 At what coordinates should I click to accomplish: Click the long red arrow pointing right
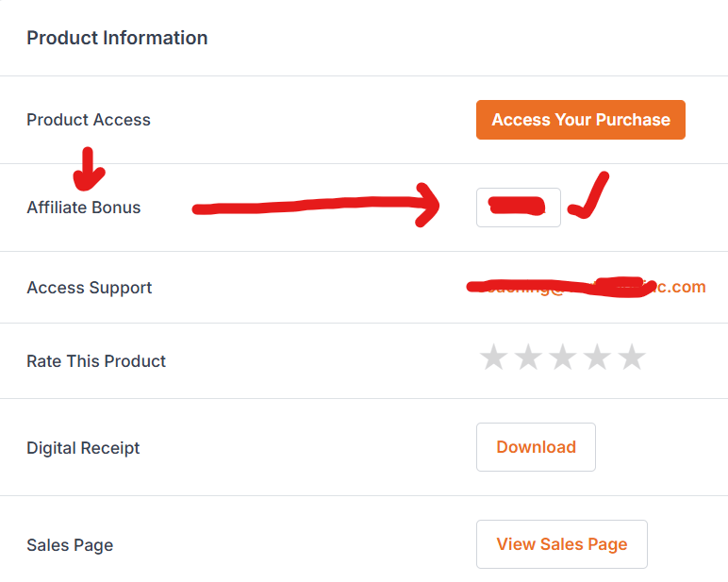[316, 205]
